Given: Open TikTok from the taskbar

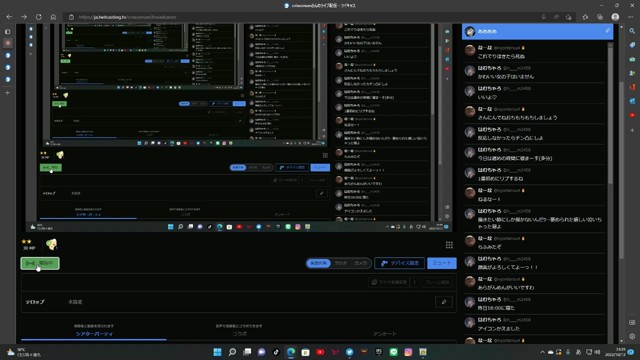Looking at the screenshot, I should [x=276, y=352].
